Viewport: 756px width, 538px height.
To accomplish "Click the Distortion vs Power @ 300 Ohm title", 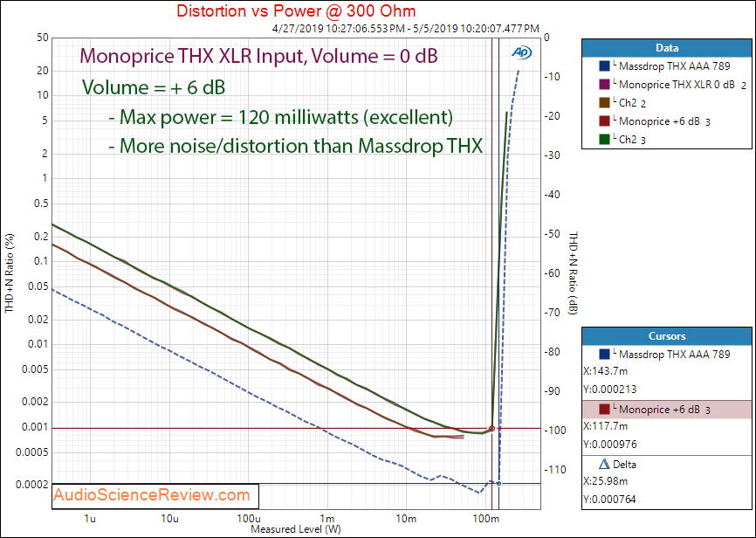I will [x=296, y=10].
